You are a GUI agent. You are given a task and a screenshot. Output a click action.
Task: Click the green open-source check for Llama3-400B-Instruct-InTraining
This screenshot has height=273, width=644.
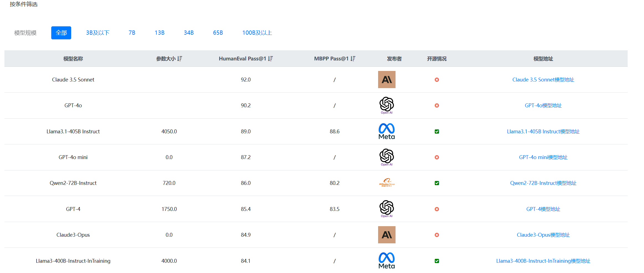pos(437,261)
